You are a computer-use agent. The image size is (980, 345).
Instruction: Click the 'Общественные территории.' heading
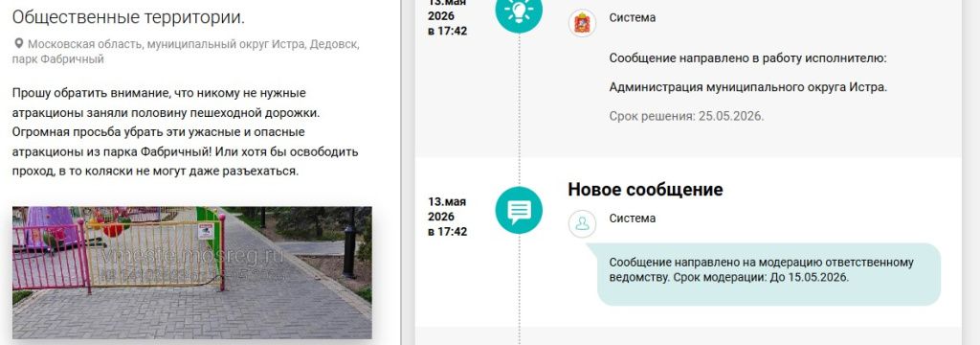(128, 17)
